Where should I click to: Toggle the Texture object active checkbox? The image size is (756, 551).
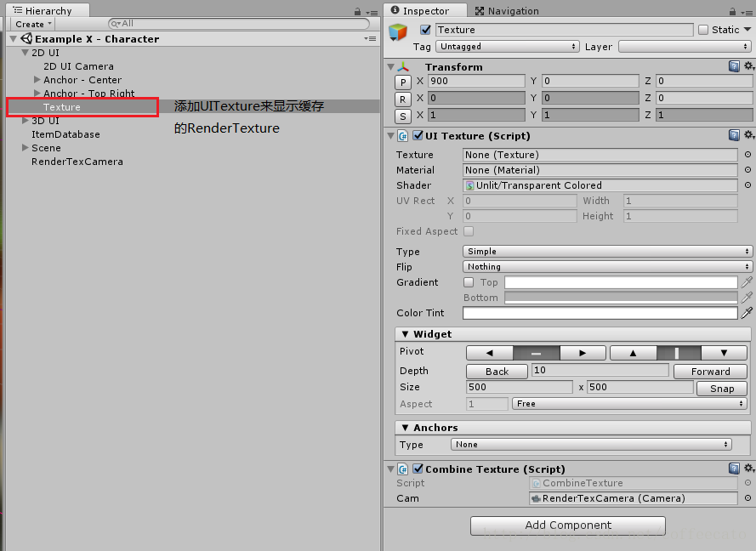(x=425, y=30)
